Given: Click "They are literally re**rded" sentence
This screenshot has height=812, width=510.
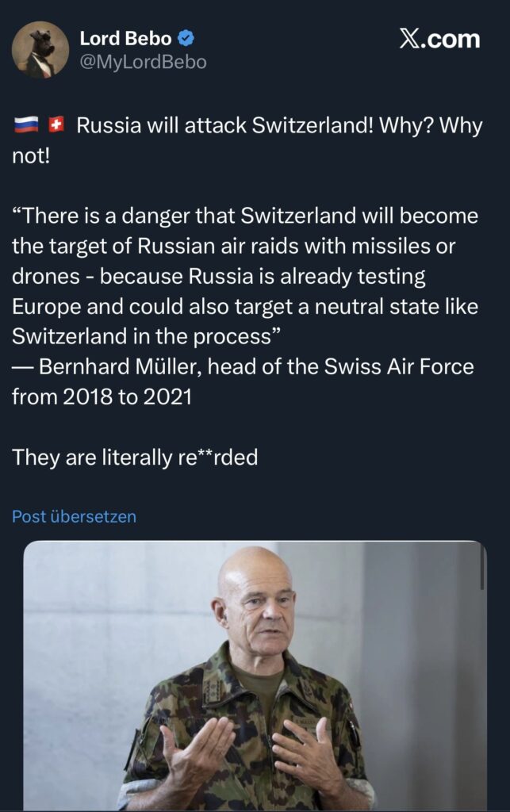Looking at the screenshot, I should pos(135,458).
